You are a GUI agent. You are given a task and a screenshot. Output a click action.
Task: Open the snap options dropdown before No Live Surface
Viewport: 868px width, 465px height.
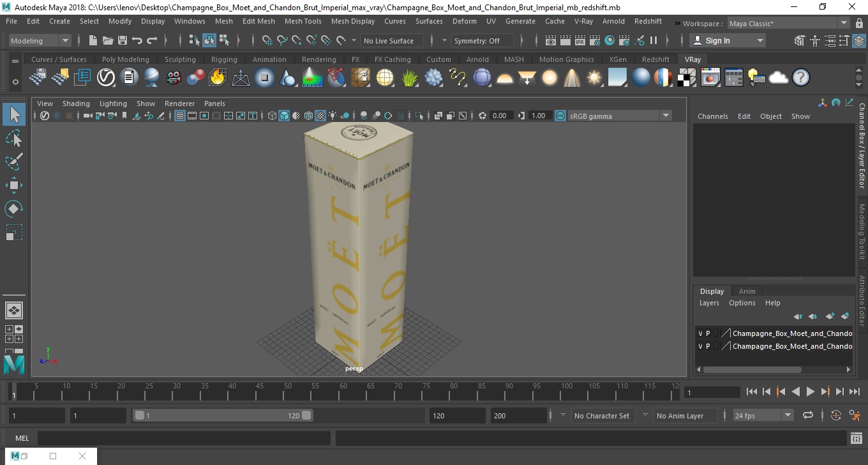[x=354, y=41]
